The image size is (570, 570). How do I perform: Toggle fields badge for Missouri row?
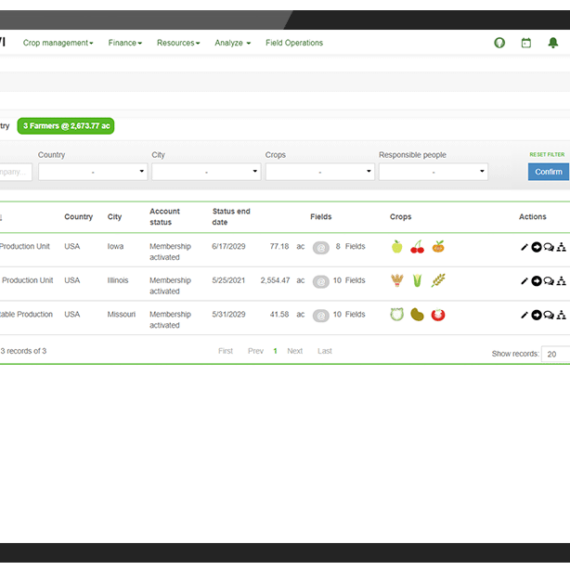point(321,316)
